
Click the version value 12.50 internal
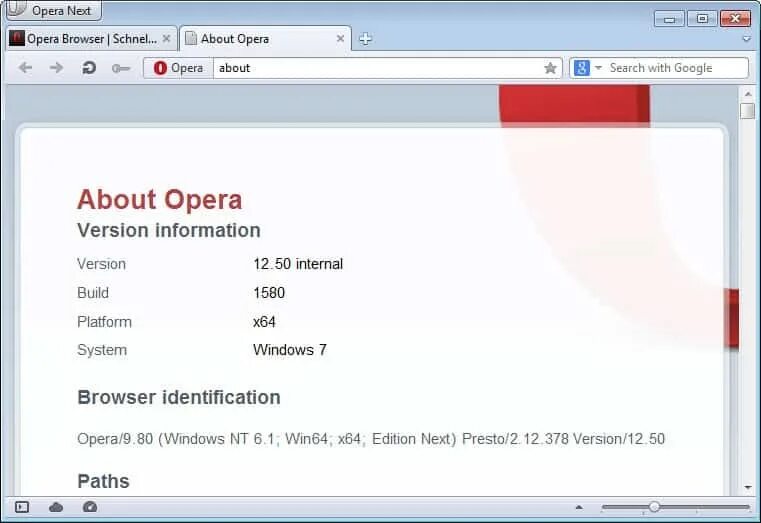pyautogui.click(x=298, y=264)
